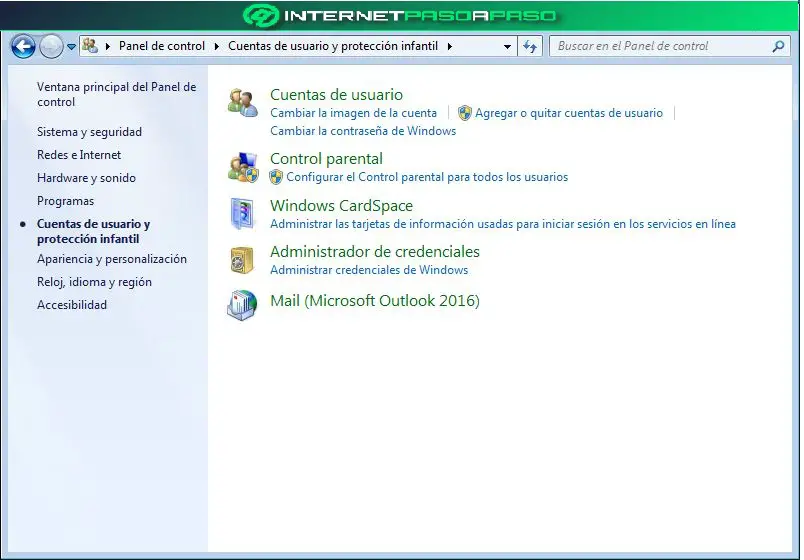This screenshot has height=560, width=804.
Task: Expand arrow after Cuentas de usuario breadcrumb
Action: [x=450, y=46]
